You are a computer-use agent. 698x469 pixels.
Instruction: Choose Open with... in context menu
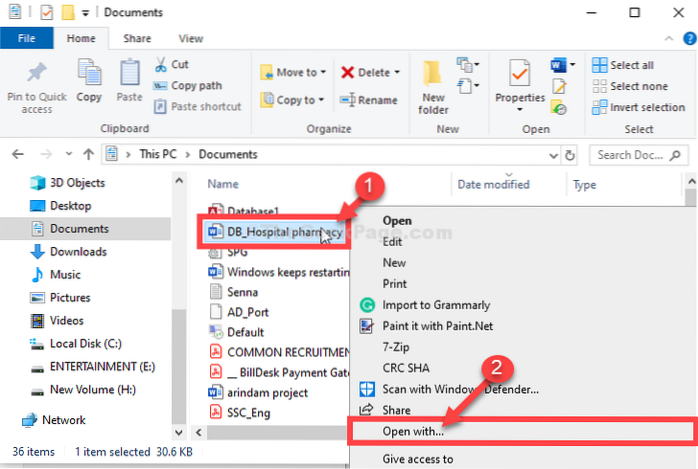(413, 431)
